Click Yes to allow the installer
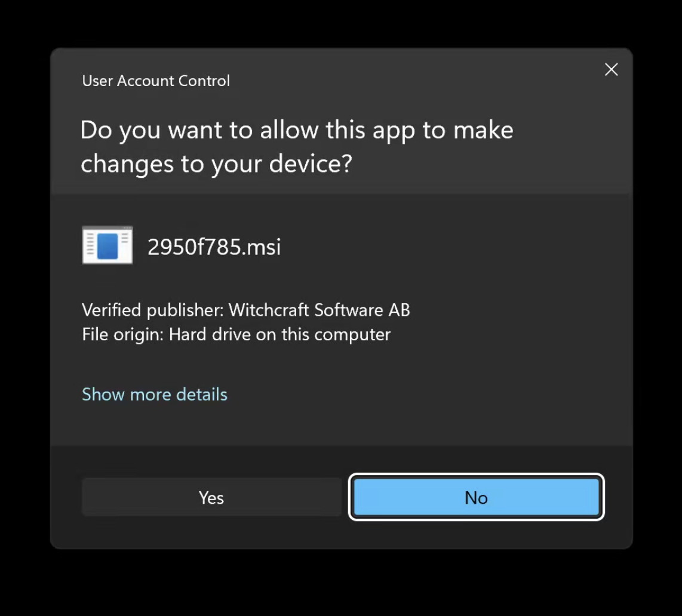The image size is (682, 616). click(x=211, y=497)
